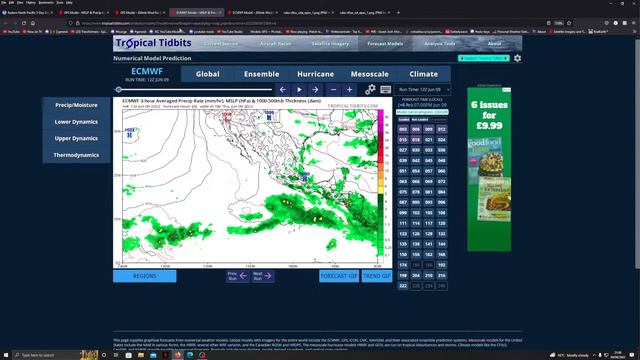
Task: Open the Run Time dropdown
Action: (422, 89)
